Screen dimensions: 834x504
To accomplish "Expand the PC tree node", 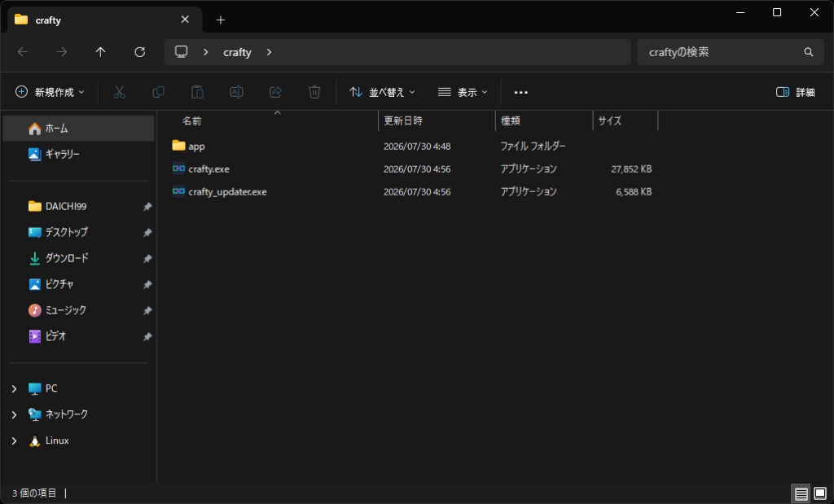I will [15, 388].
